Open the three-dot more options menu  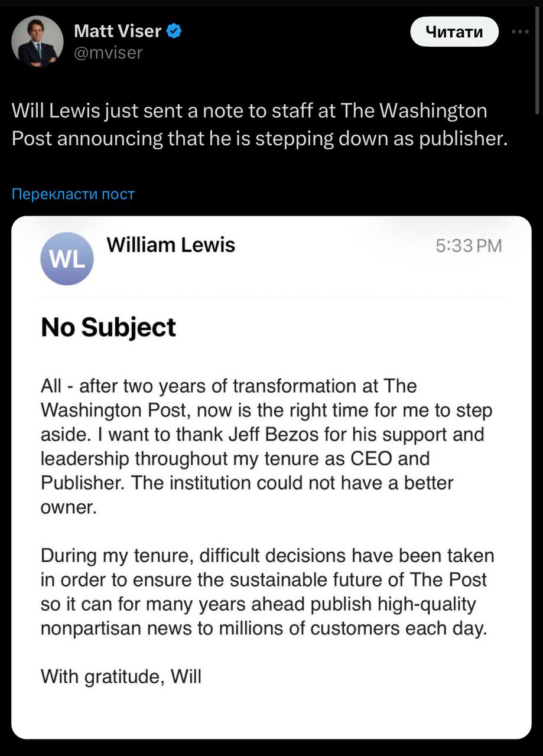click(520, 32)
